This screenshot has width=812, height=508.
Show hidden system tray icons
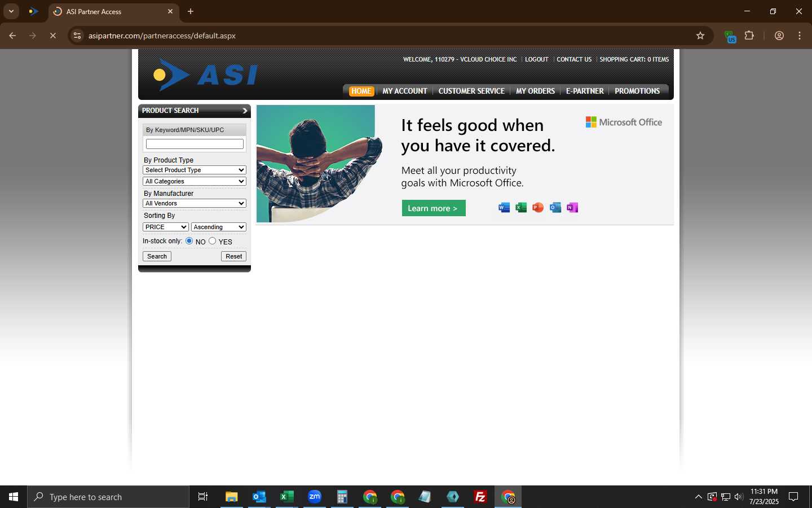(698, 497)
